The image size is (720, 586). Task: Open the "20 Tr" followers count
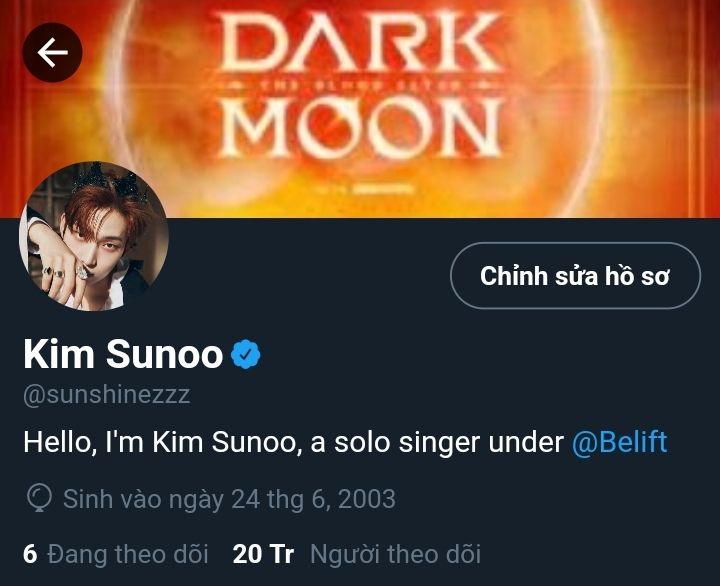[x=263, y=554]
